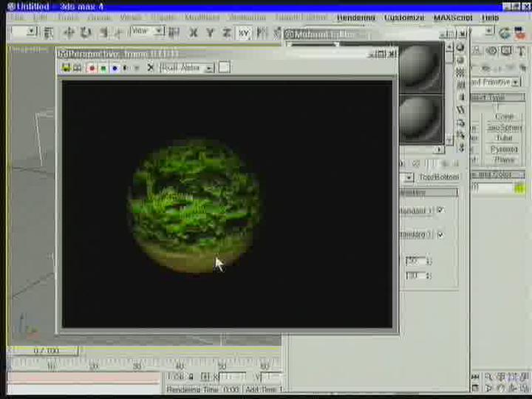Viewport: 532px width, 399px height.
Task: Click the Pyramid primitive button
Action: click(504, 149)
